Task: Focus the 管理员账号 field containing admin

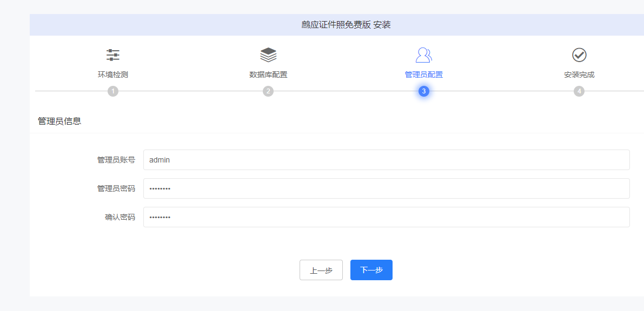Action: [x=387, y=160]
